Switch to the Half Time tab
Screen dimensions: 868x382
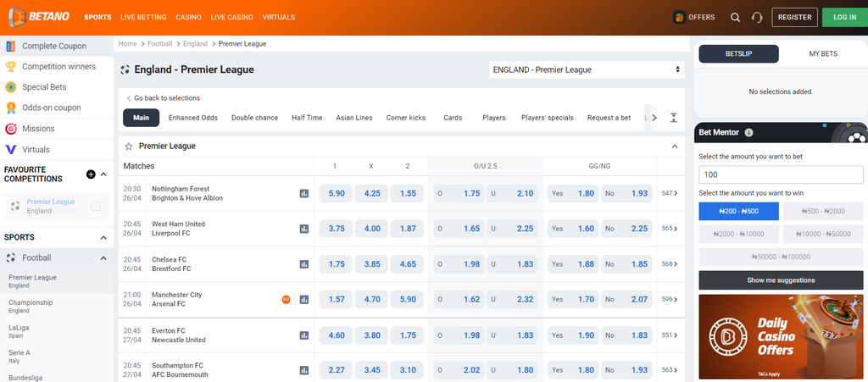[x=307, y=118]
